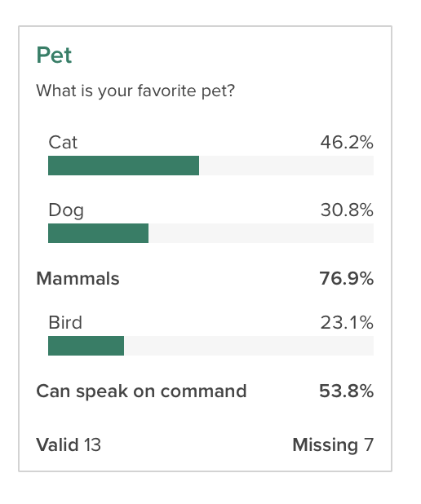Click empty gray portion of Dog bar
421x504 pixels.
261,233
